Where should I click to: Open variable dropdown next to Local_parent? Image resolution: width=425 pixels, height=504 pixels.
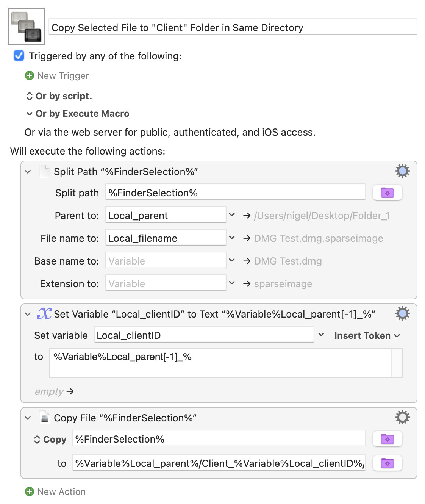[x=232, y=215]
